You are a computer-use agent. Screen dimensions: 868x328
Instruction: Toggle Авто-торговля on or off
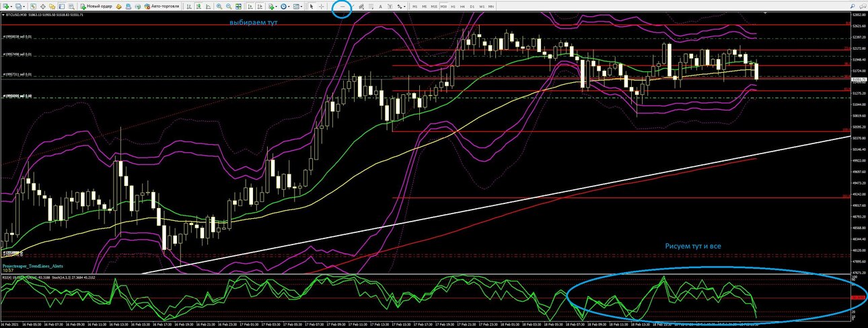coord(162,6)
